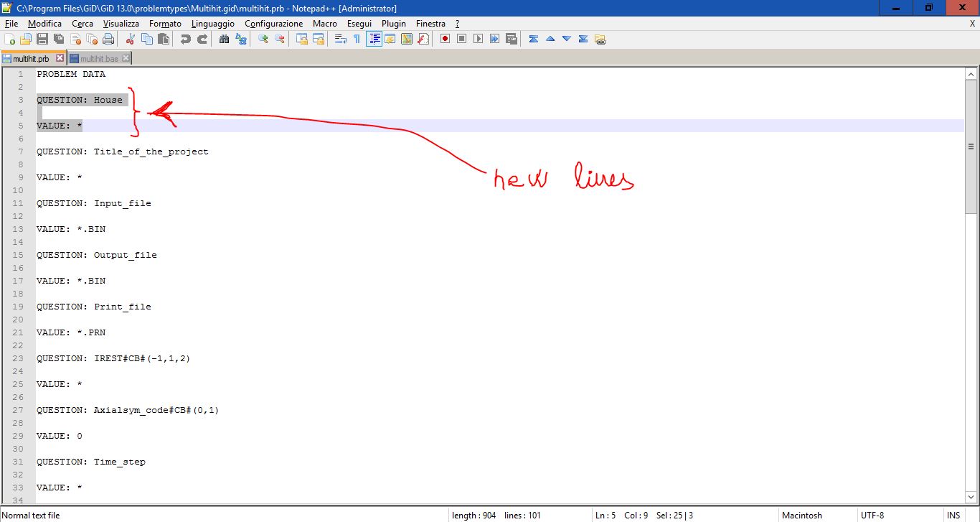This screenshot has height=522, width=980.
Task: Click the line 7 Title_of_the_project text
Action: (151, 152)
